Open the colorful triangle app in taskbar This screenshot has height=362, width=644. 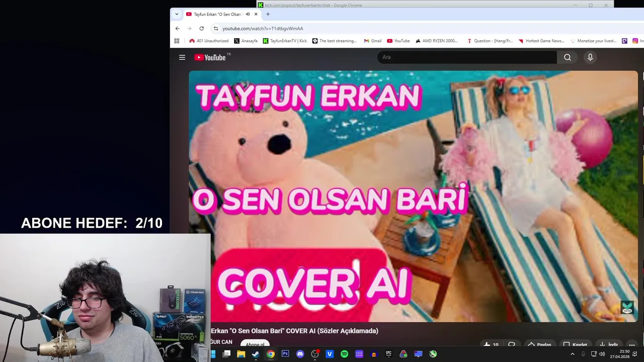(404, 354)
